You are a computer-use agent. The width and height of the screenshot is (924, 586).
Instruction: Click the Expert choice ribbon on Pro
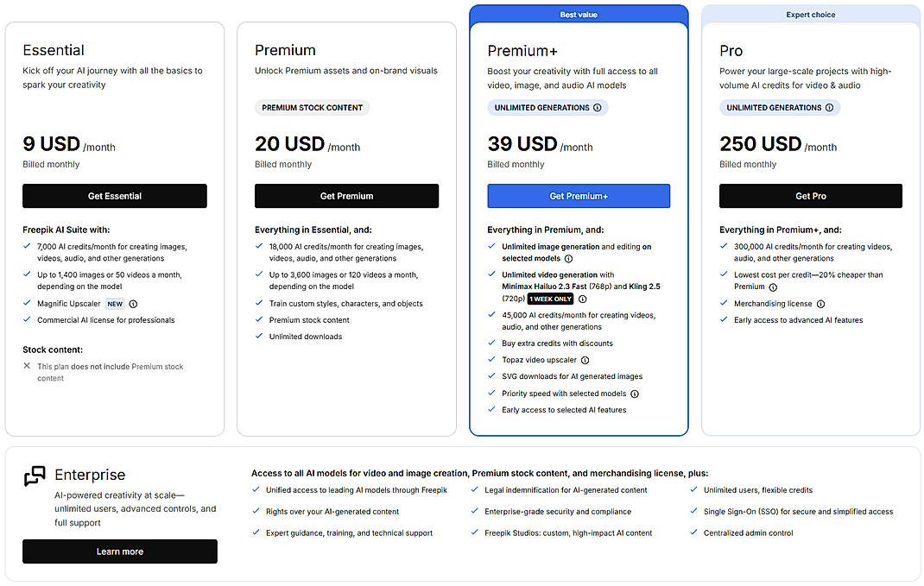pos(810,14)
